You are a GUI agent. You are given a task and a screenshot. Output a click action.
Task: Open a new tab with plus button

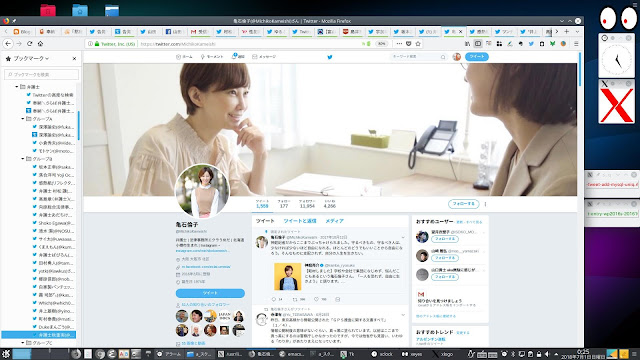pos(567,31)
